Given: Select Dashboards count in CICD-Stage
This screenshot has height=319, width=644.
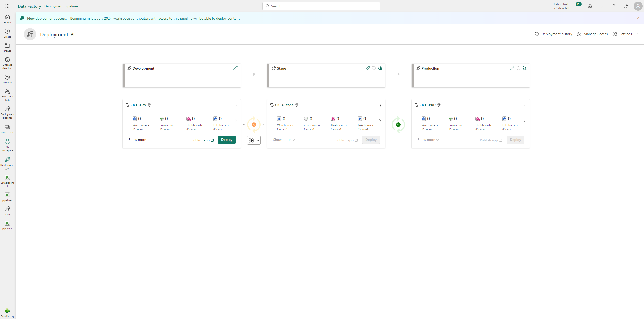Looking at the screenshot, I should click(339, 123).
